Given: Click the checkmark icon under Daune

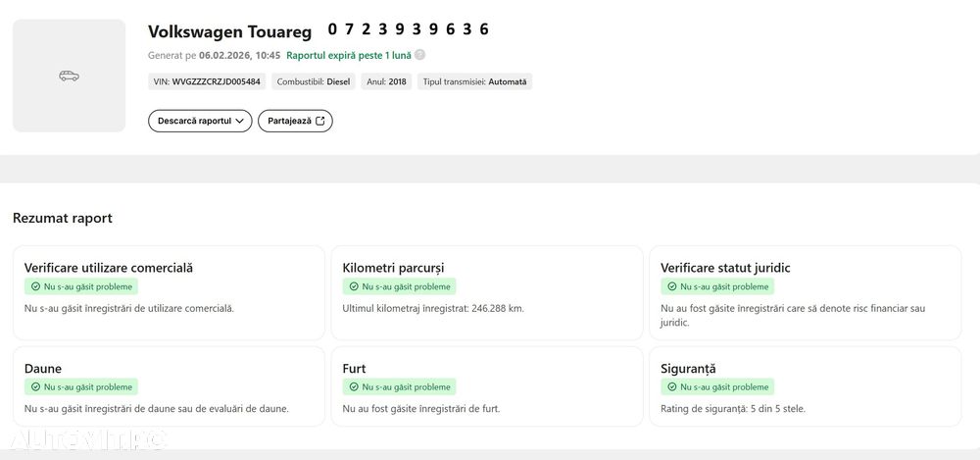Looking at the screenshot, I should pos(35,387).
